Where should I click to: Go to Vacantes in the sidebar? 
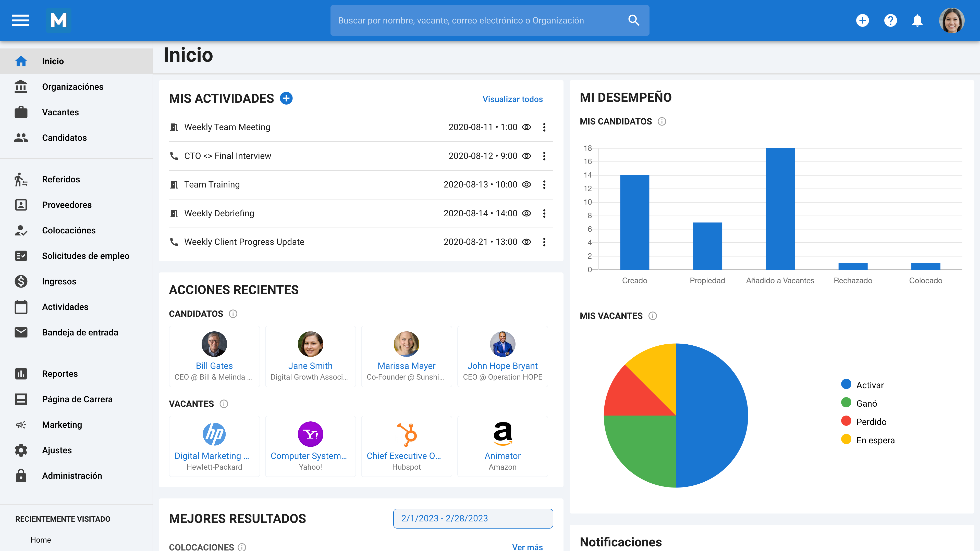(x=60, y=112)
